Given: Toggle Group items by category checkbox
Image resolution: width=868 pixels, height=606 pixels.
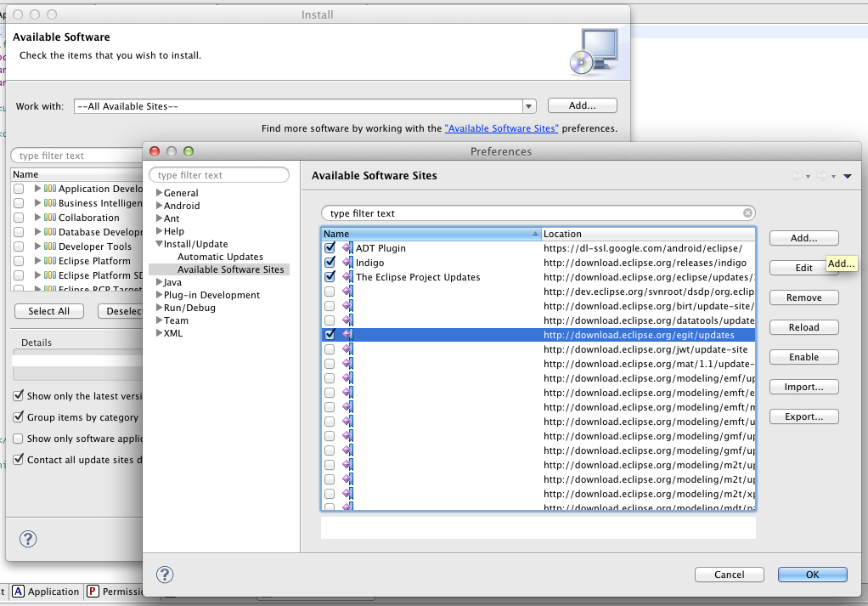Looking at the screenshot, I should pyautogui.click(x=19, y=416).
